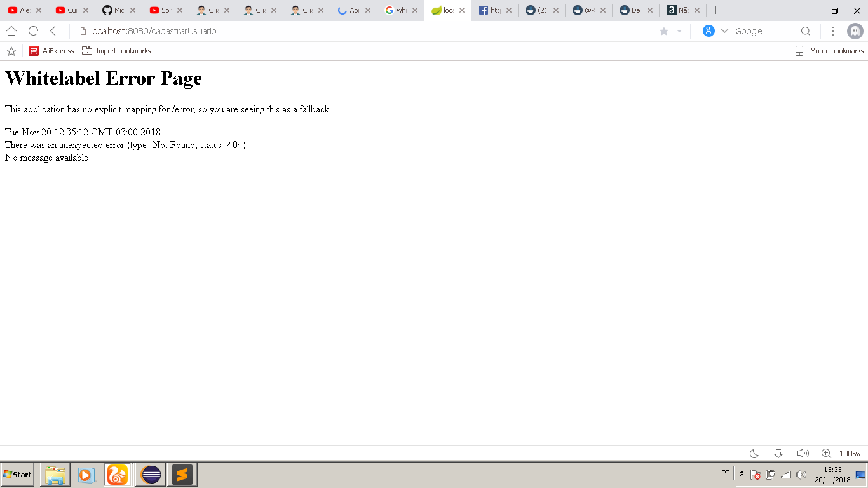The width and height of the screenshot is (868, 488).
Task: Mute sound via bottom speaker icon
Action: point(803,454)
